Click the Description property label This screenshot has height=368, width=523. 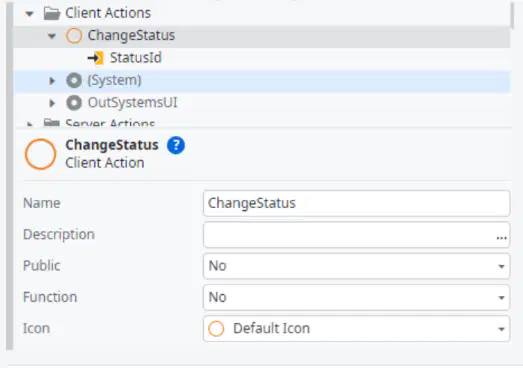(59, 235)
